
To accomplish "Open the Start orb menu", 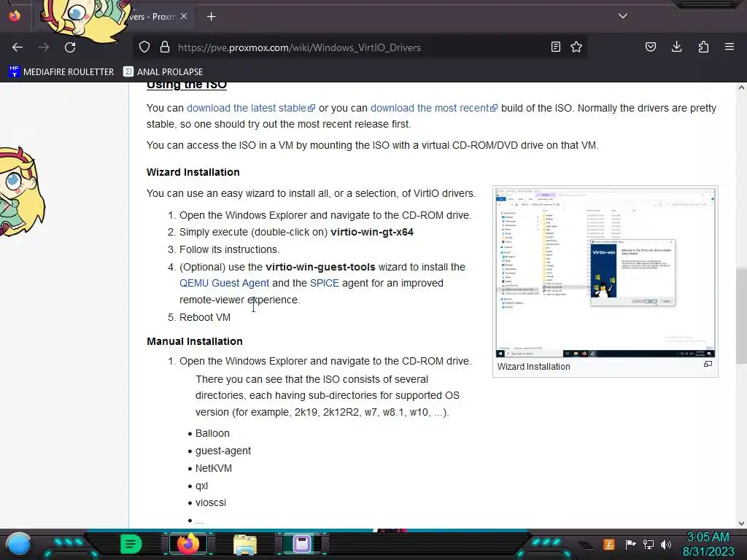I will coord(19,544).
